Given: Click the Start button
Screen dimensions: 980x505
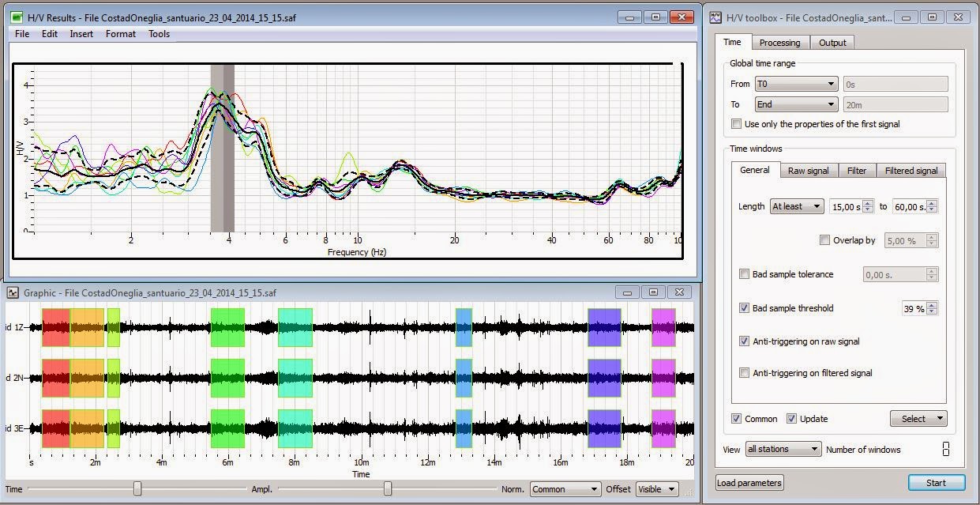Looking at the screenshot, I should tap(937, 483).
